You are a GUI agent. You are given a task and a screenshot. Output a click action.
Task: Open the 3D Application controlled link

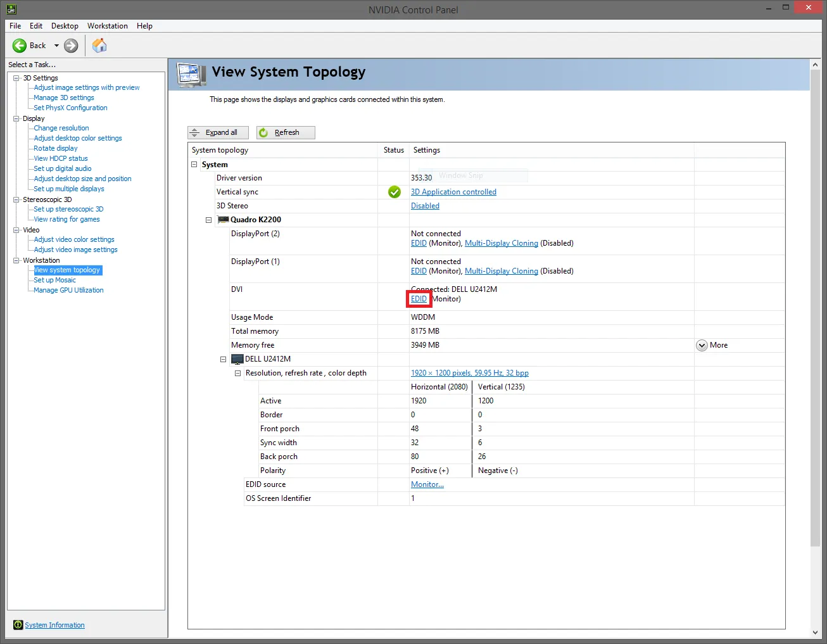pyautogui.click(x=453, y=192)
